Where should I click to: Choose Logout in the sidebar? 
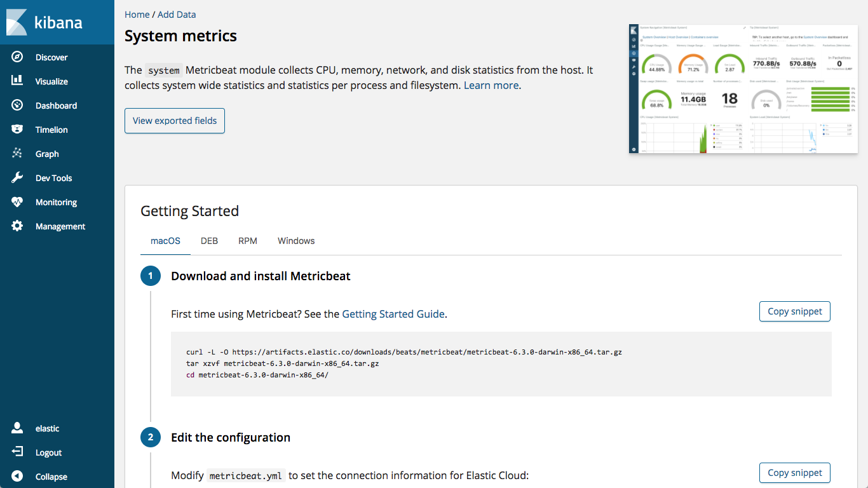coord(48,452)
